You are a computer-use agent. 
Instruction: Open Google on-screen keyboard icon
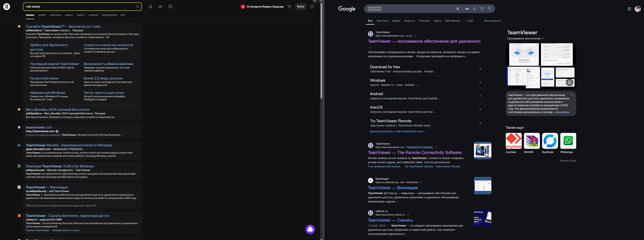(x=467, y=9)
